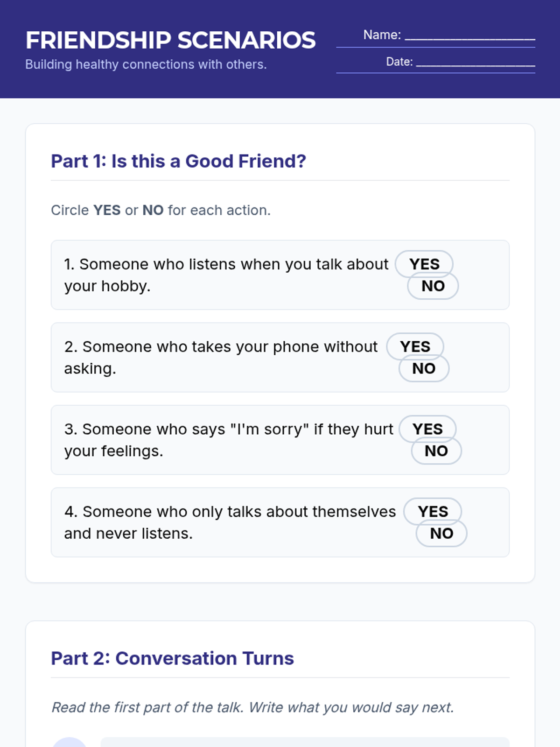The height and width of the screenshot is (747, 560).
Task: Click the Friendship Scenarios title
Action: coord(170,40)
